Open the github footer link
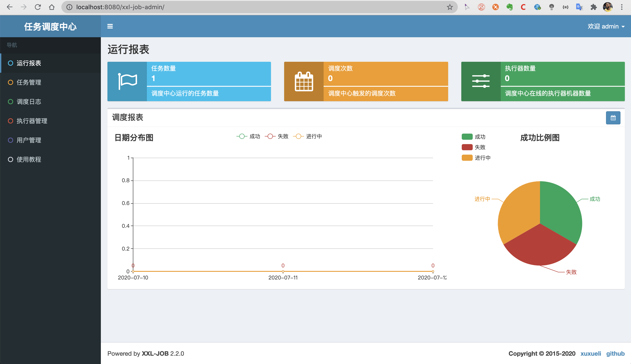The image size is (631, 364). point(615,353)
